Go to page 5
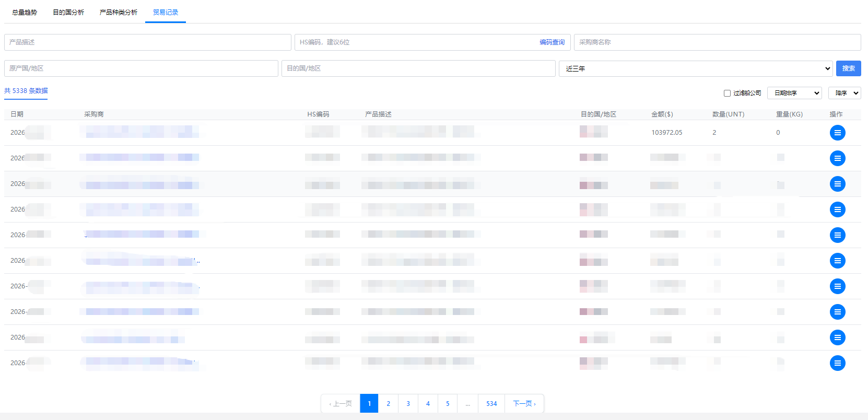 [x=448, y=403]
